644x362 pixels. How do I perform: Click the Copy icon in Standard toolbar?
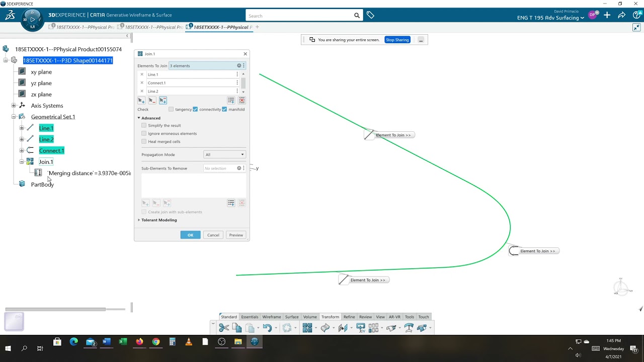[237, 328]
